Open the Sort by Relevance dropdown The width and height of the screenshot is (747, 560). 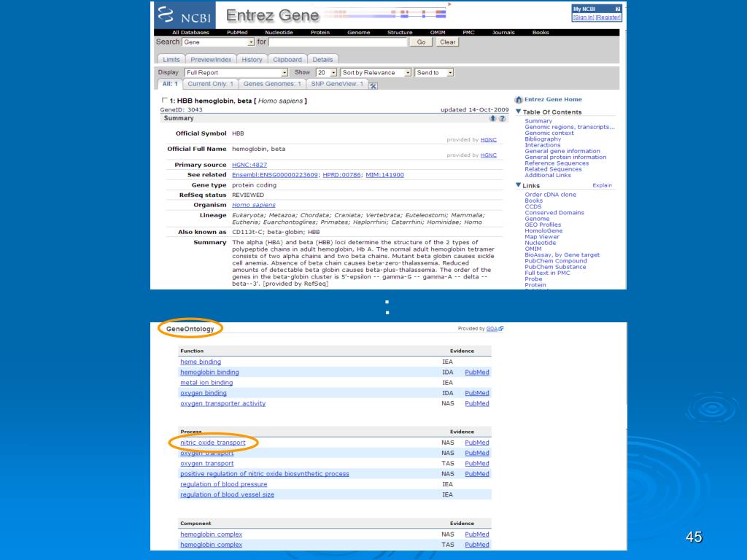click(x=376, y=72)
